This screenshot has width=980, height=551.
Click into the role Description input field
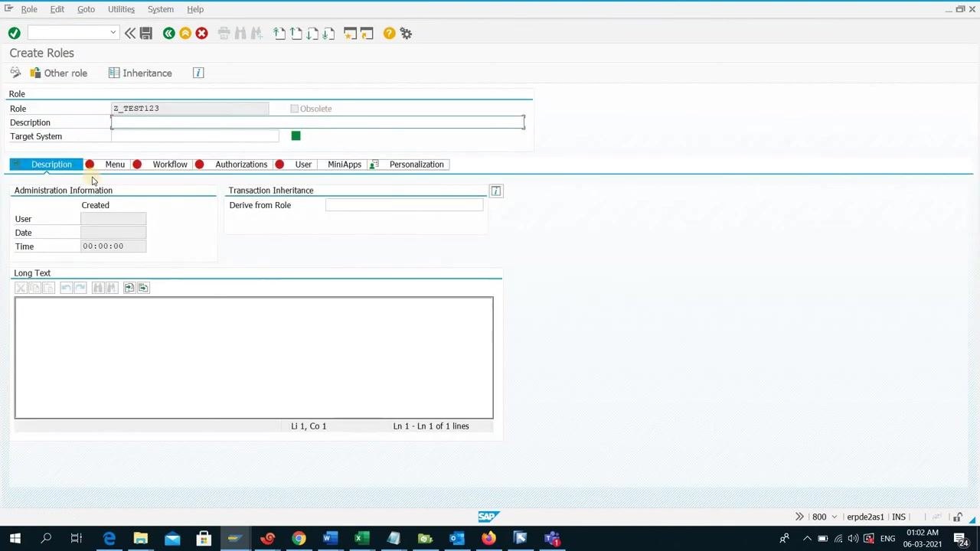pos(318,122)
